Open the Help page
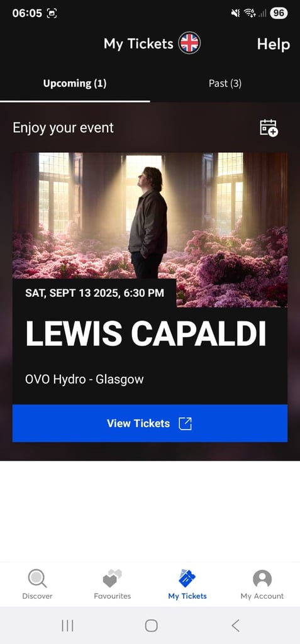This screenshot has width=300, height=644. click(x=274, y=44)
